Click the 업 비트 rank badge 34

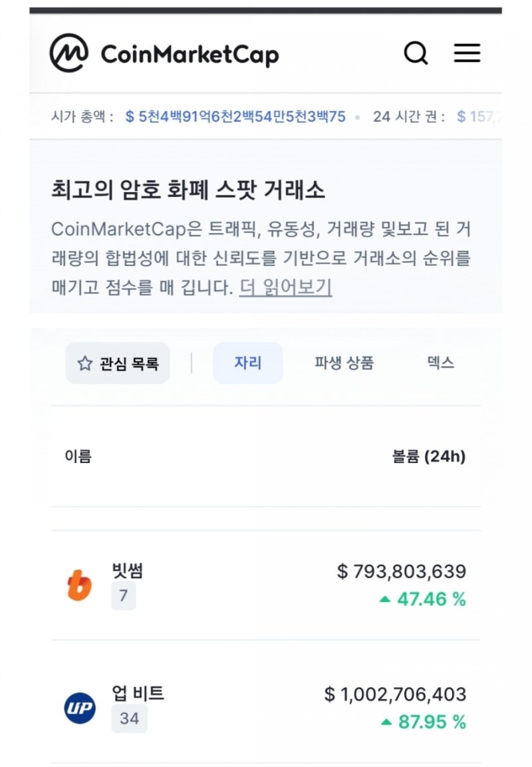pyautogui.click(x=130, y=718)
